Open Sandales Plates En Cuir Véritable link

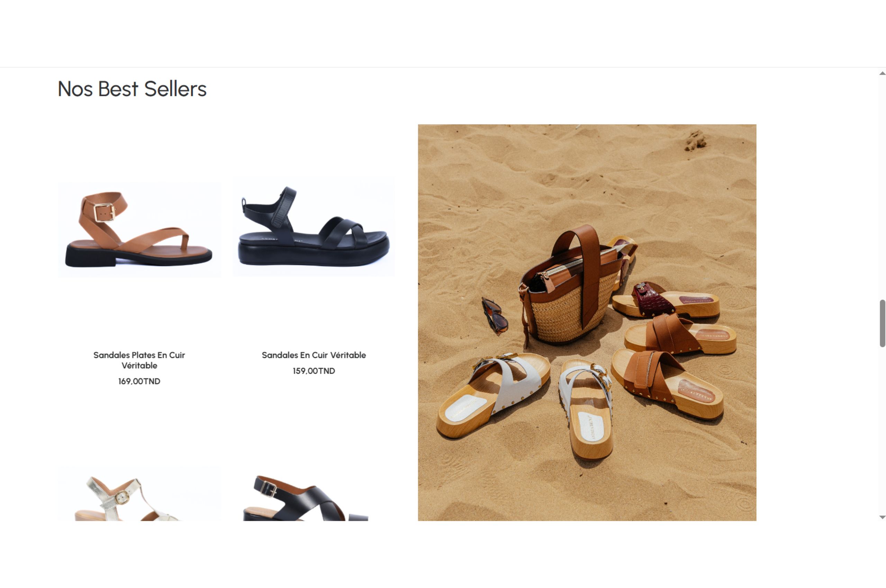click(x=139, y=360)
